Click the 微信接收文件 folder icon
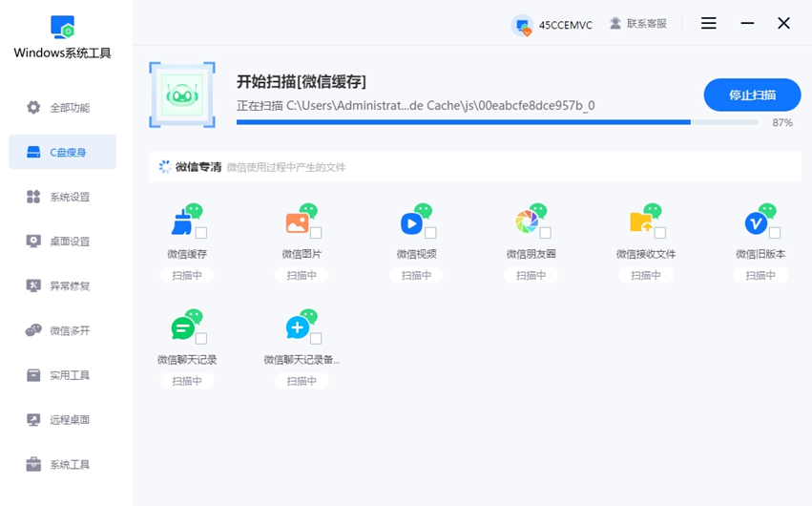Viewport: 812px width, 506px height. tap(646, 219)
